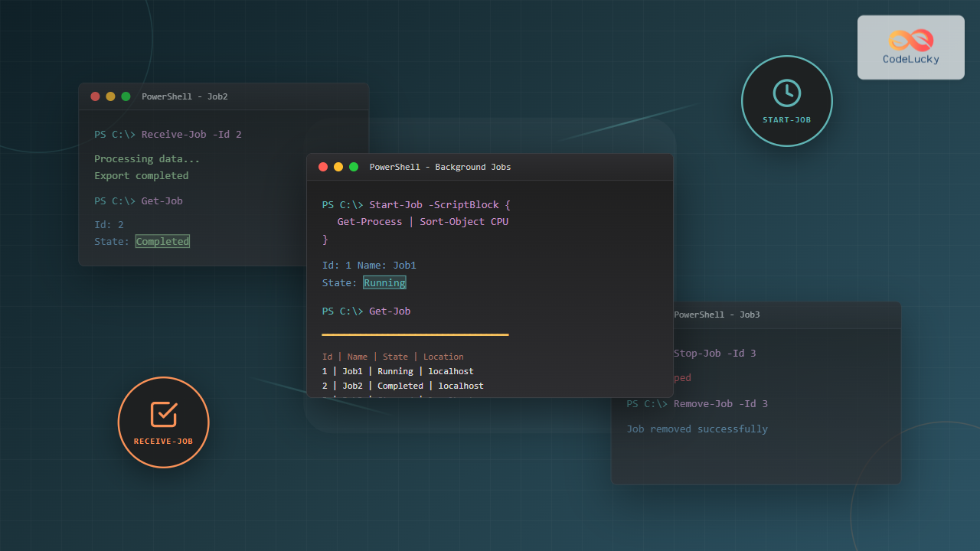Click the PowerShell - Job3 window title
The height and width of the screenshot is (551, 980).
pyautogui.click(x=717, y=315)
